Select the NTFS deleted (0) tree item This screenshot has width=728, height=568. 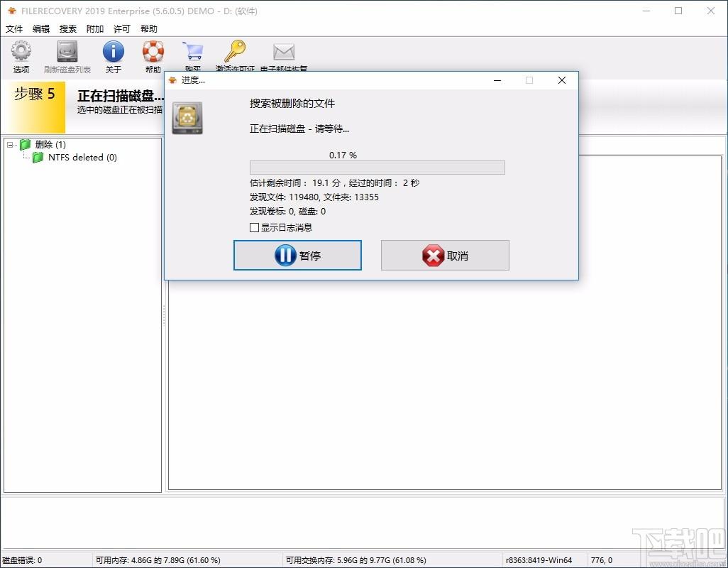click(x=82, y=158)
